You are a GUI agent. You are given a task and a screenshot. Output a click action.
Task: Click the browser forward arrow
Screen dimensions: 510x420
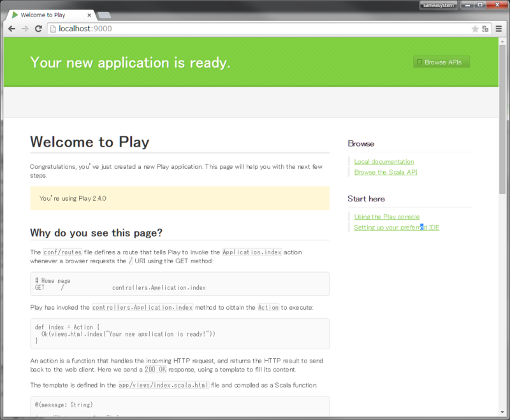pos(25,29)
